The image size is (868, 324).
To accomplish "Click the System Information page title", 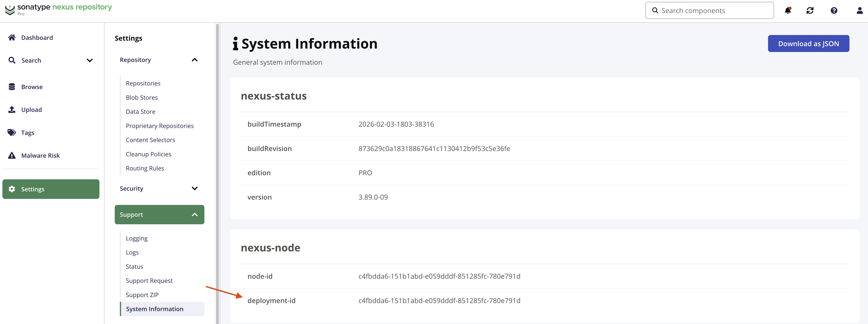I will coord(309,44).
